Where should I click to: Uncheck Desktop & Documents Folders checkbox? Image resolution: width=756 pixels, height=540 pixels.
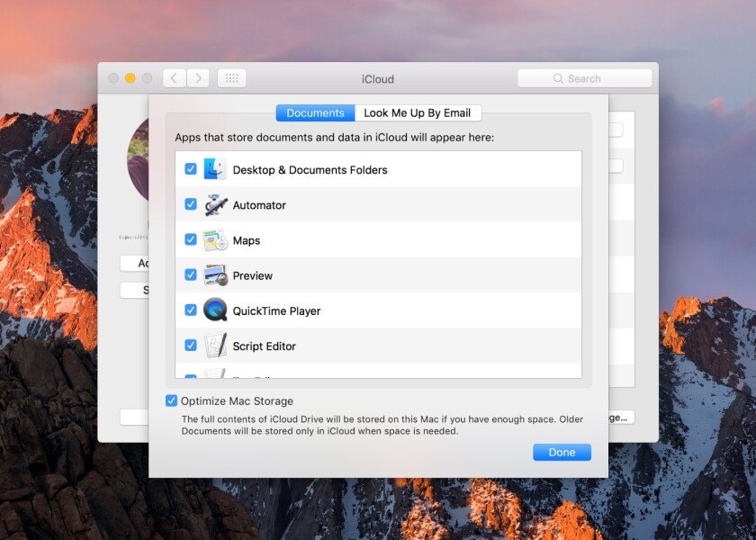tap(191, 169)
